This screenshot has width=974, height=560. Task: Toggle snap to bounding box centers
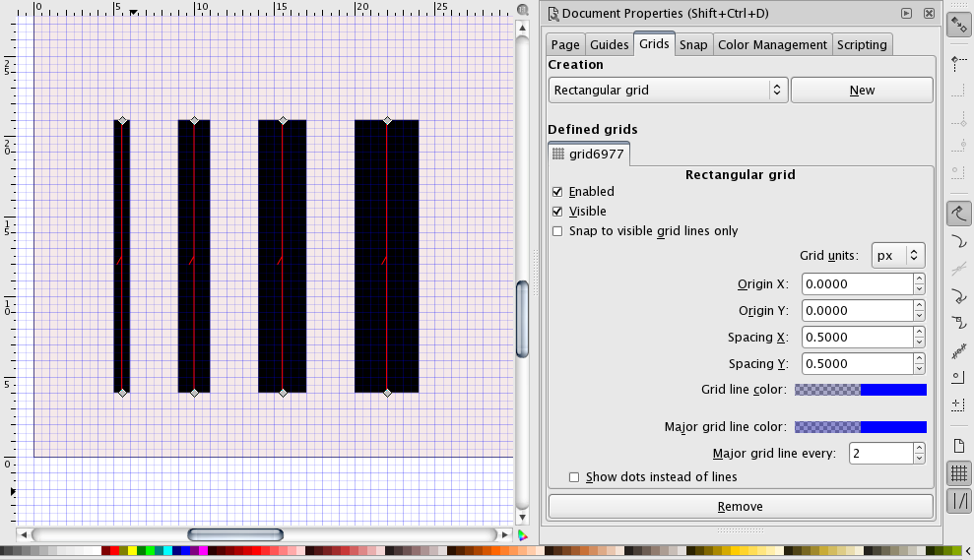[959, 170]
